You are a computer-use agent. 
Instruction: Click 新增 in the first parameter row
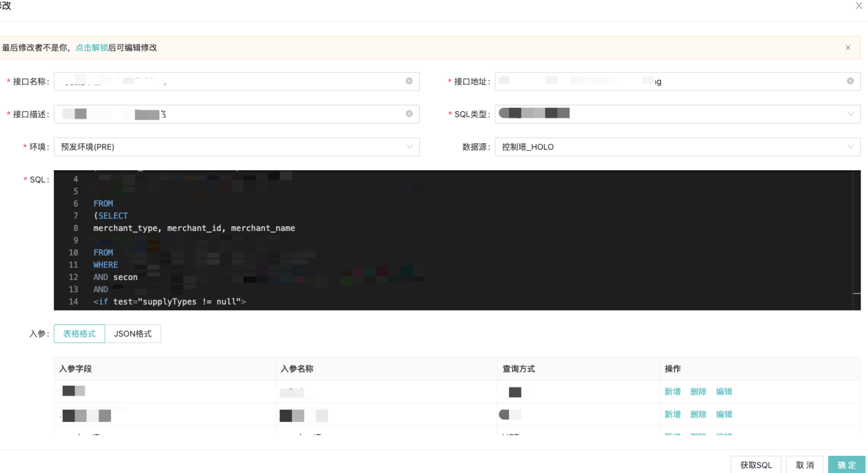coord(673,392)
